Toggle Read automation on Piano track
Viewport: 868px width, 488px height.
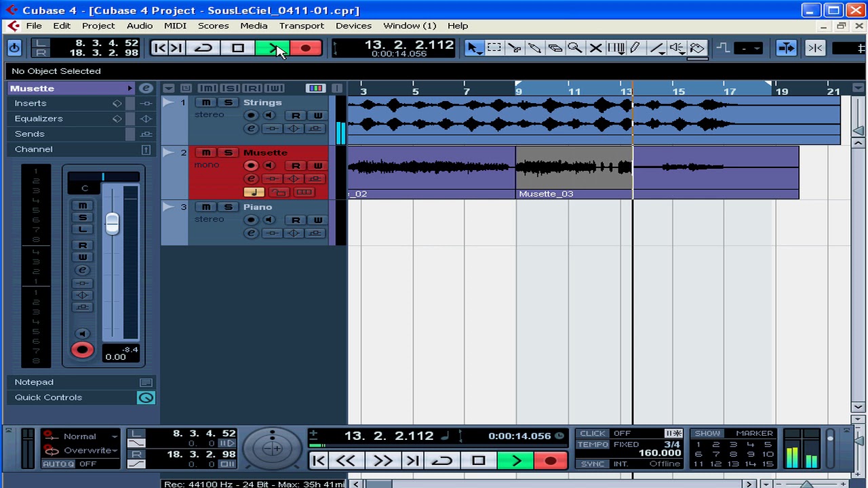click(296, 220)
